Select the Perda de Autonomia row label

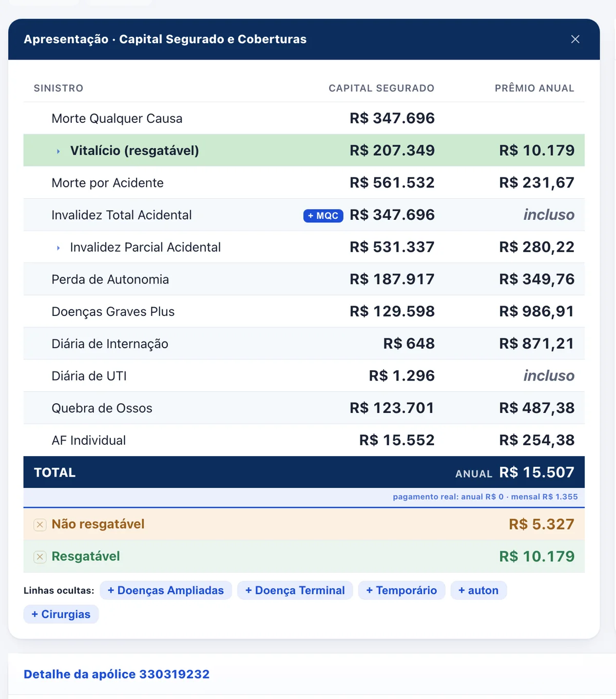(110, 279)
